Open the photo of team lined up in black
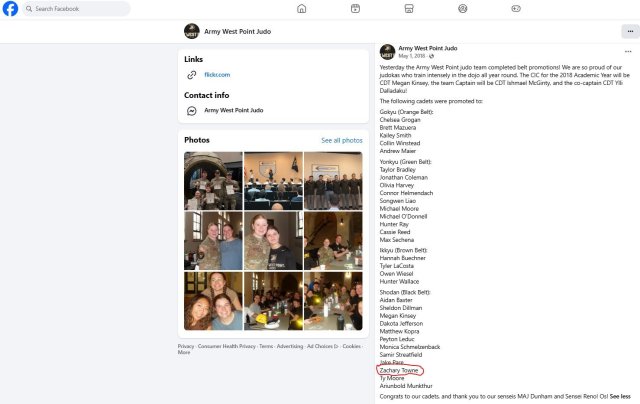The image size is (640, 404). click(333, 181)
